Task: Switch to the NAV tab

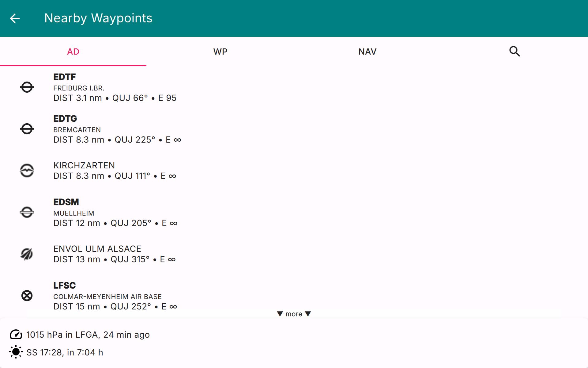Action: [x=367, y=52]
